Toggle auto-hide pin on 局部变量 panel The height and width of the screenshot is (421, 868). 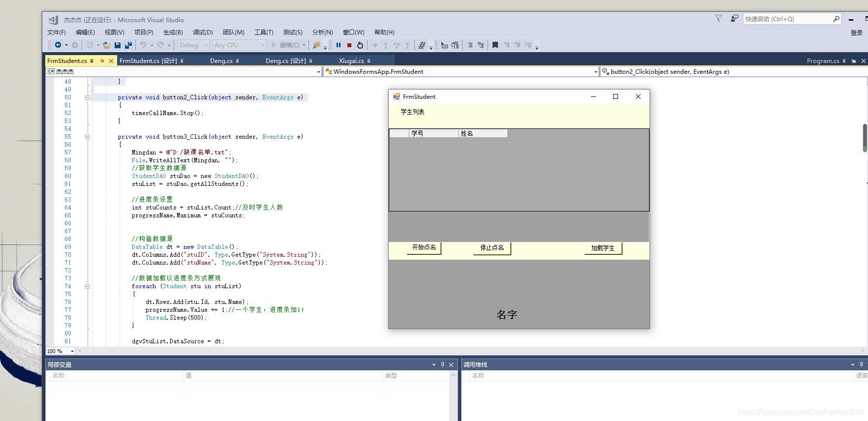[x=442, y=364]
